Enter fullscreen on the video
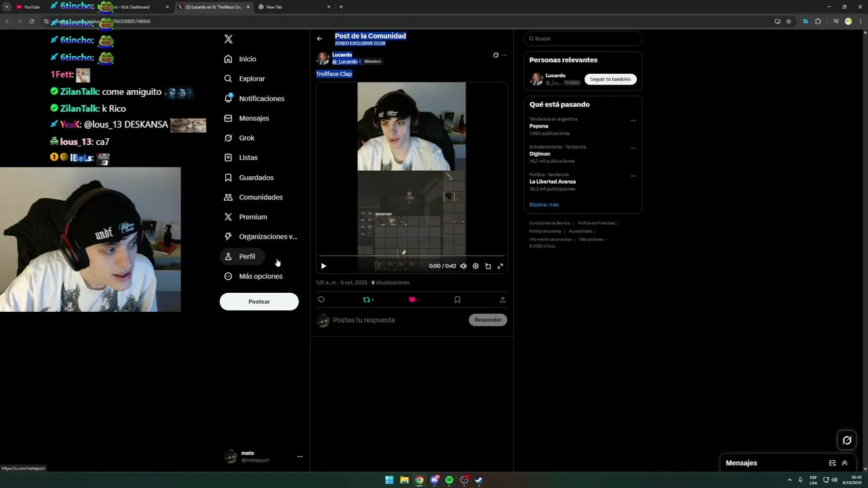Screen dimensions: 868x488 [500, 266]
